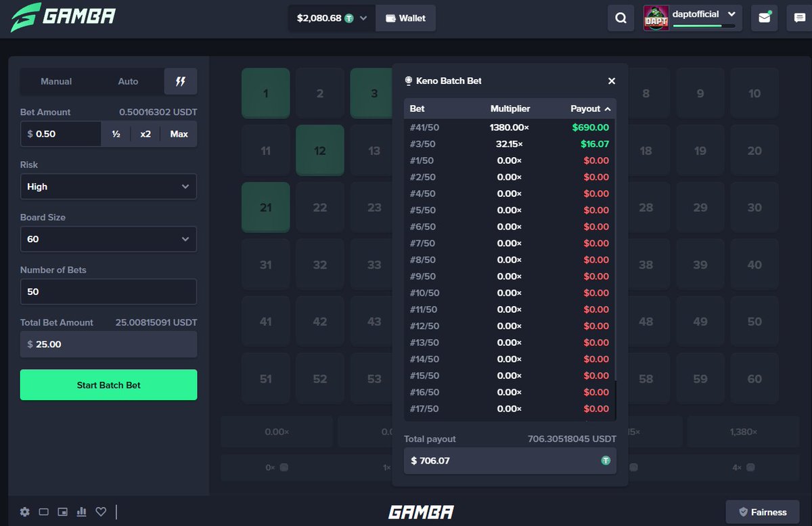Close the Keno Batch Bet dialog

pos(612,81)
